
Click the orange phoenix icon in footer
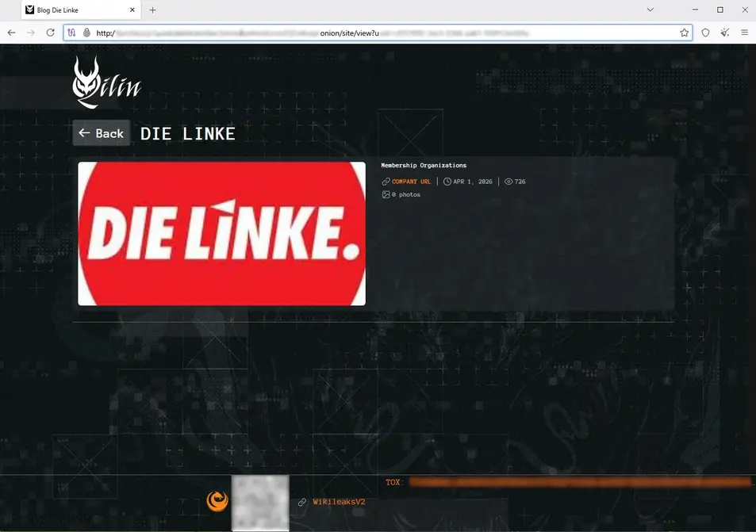(217, 501)
